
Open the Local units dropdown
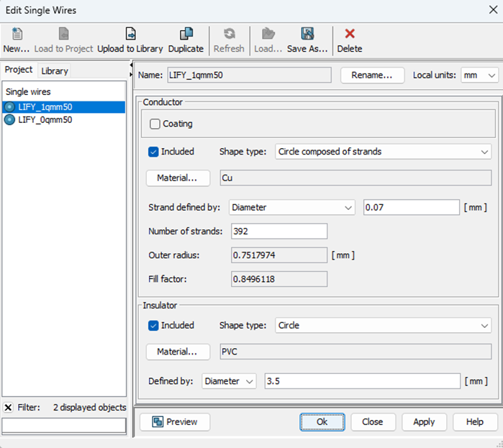click(480, 76)
